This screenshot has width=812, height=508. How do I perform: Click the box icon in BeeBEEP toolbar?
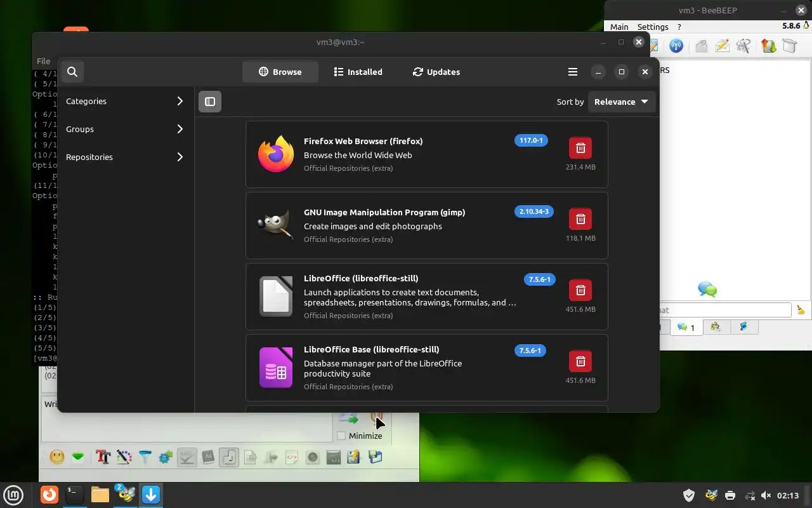point(789,46)
